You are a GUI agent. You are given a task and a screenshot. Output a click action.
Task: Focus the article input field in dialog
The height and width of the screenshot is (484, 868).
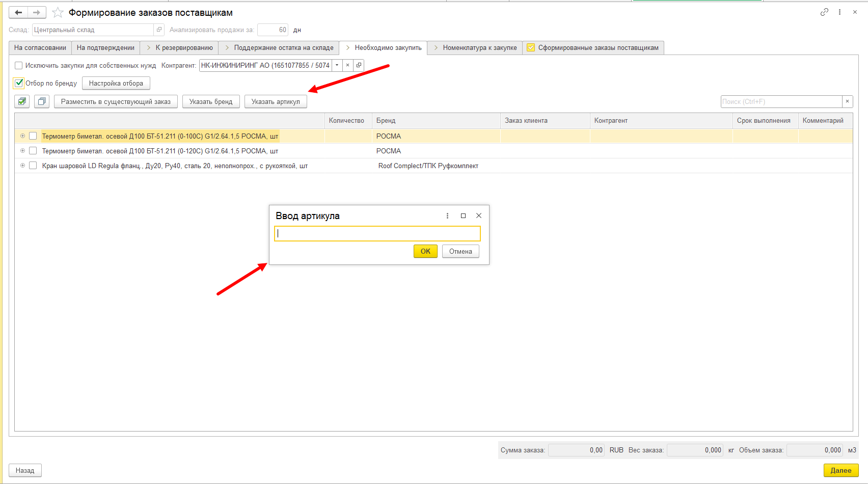click(x=377, y=234)
